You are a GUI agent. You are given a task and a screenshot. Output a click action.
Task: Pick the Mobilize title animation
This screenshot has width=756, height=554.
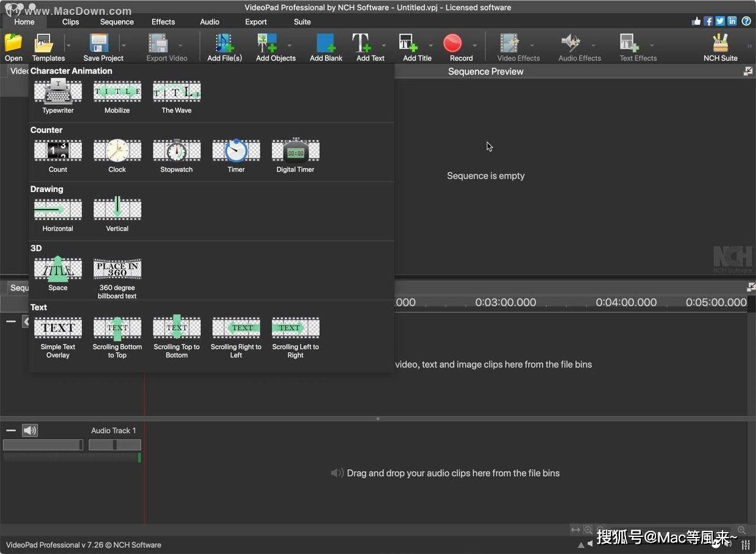117,96
